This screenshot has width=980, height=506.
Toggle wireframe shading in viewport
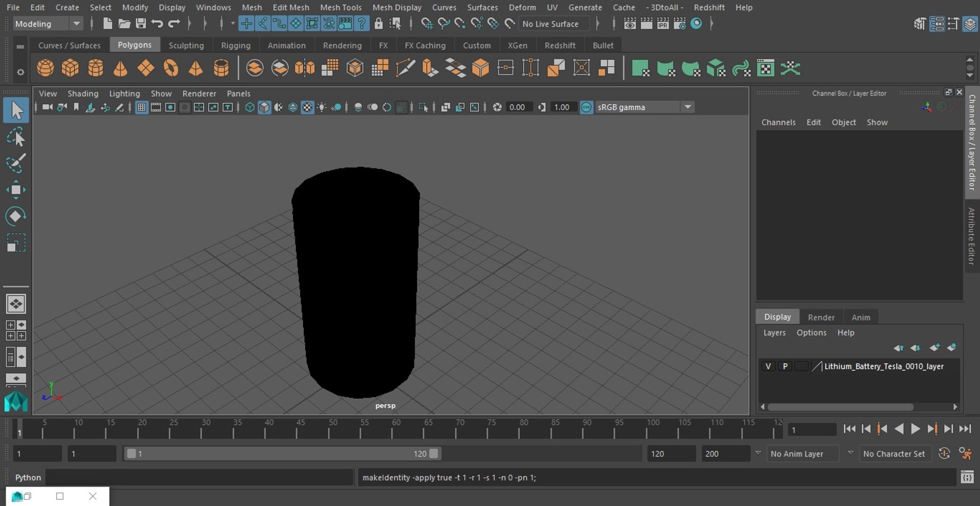click(x=250, y=107)
